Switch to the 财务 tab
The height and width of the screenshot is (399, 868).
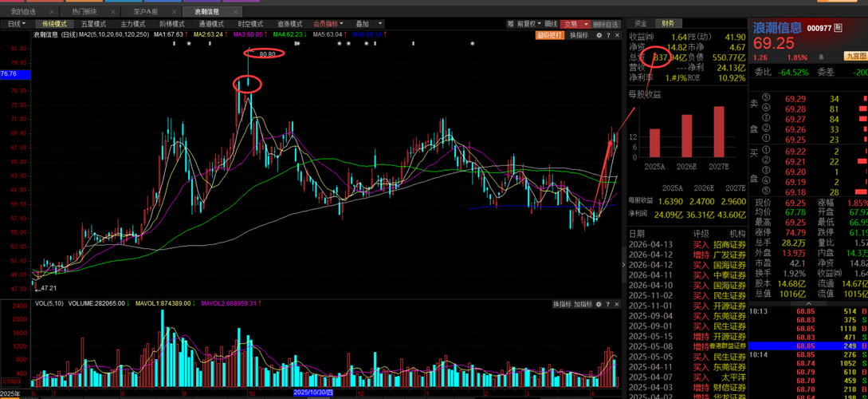tap(669, 23)
